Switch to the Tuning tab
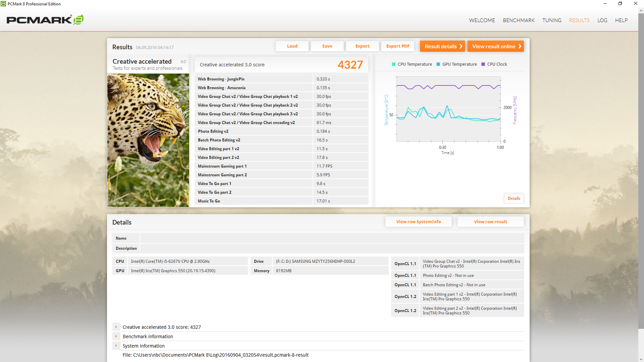644x362 pixels. tap(552, 20)
